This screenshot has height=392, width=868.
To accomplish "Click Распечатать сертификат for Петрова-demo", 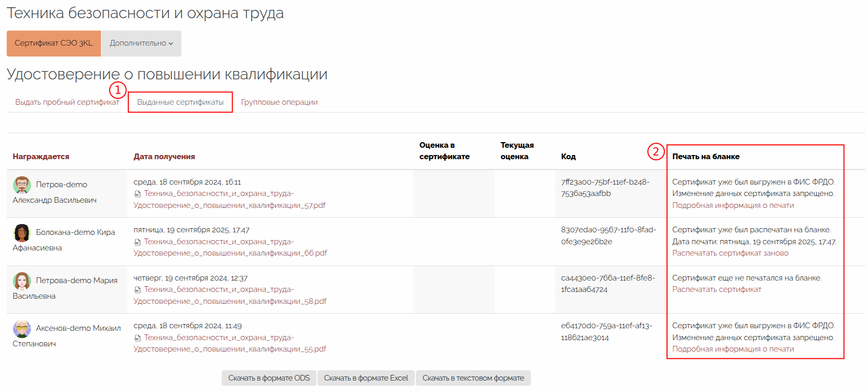I will pyautogui.click(x=716, y=289).
